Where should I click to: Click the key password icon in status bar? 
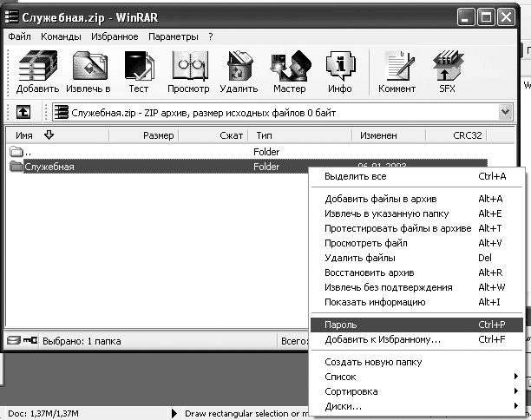click(x=30, y=339)
